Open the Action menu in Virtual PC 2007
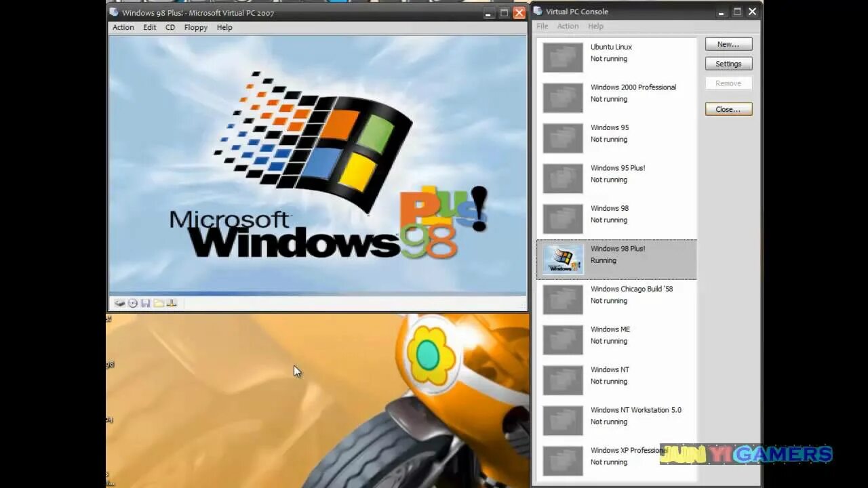This screenshot has width=868, height=488. point(123,27)
